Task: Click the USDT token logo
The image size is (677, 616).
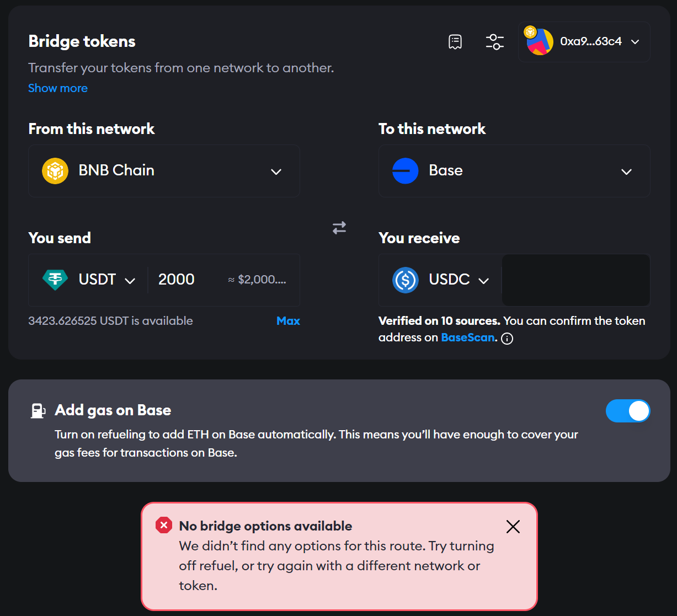Action: click(55, 280)
